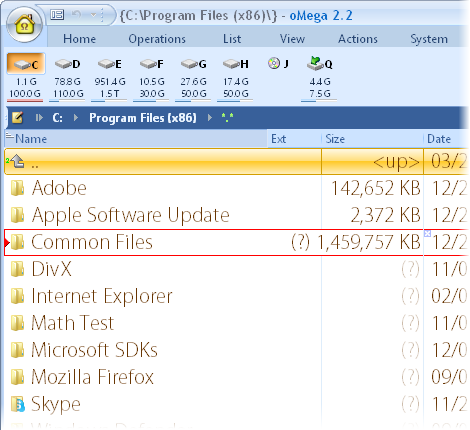Sort by the Size column header
Screen dimensions: 470x430
(372, 139)
